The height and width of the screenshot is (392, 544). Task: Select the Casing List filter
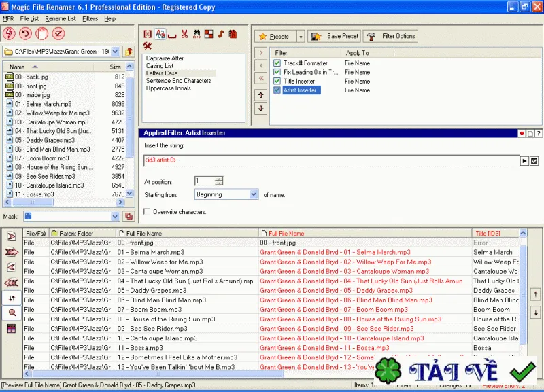160,66
